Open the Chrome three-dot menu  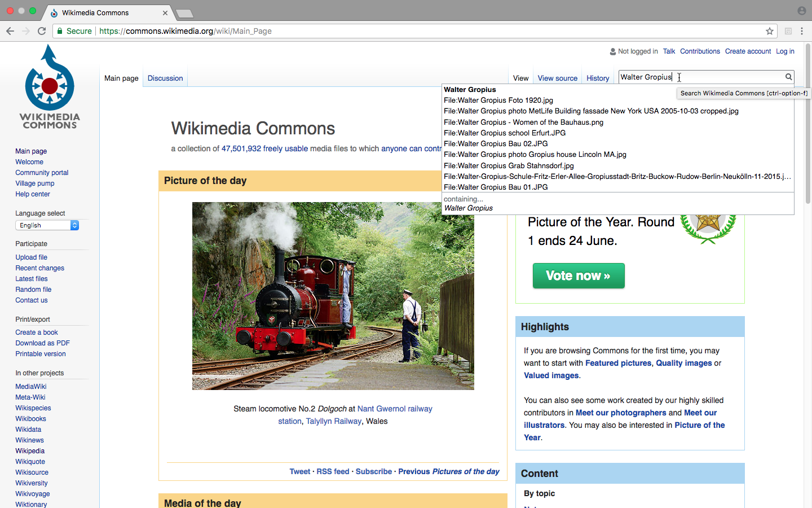coord(802,31)
